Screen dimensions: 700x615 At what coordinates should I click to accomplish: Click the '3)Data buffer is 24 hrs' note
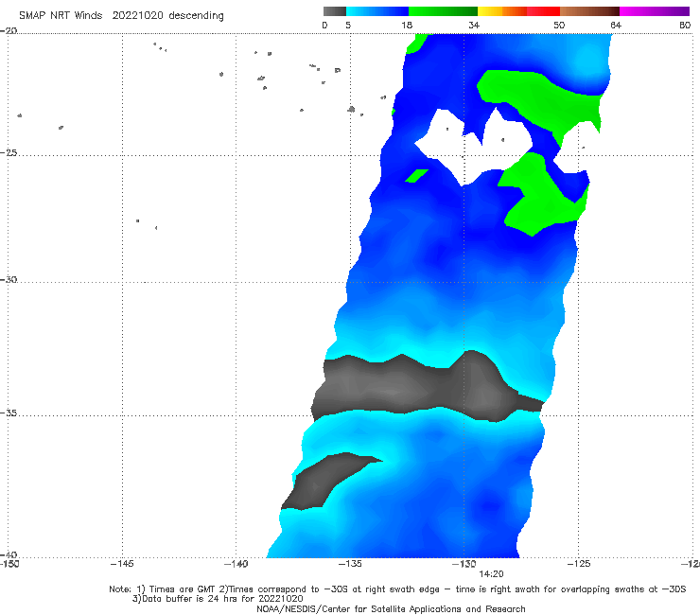coord(218,599)
